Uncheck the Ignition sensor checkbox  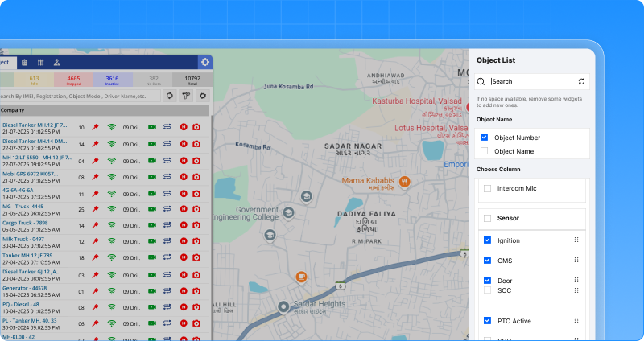click(x=487, y=240)
